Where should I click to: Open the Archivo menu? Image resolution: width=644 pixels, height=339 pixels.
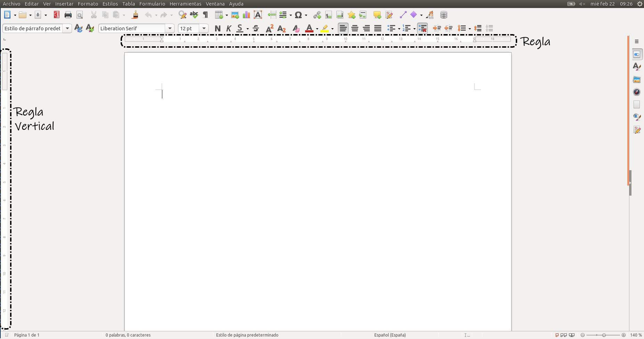(x=11, y=4)
